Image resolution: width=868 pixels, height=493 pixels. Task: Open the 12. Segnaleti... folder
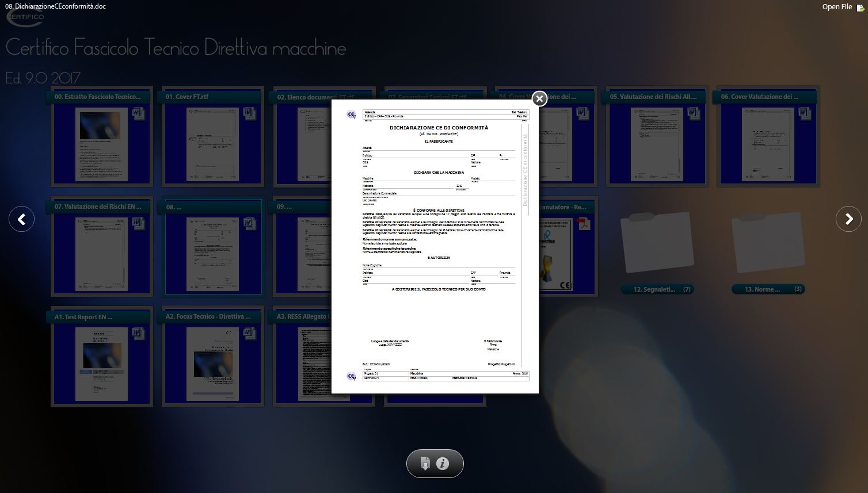(x=657, y=242)
